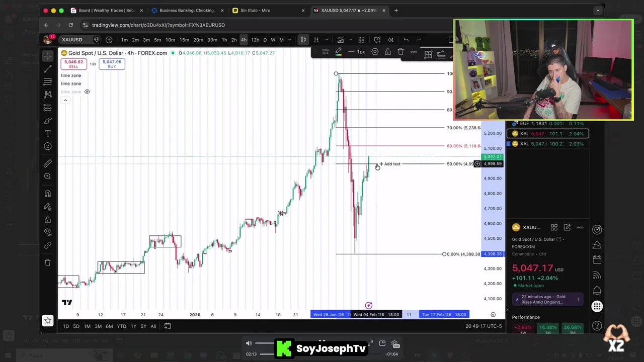Image resolution: width=644 pixels, height=362 pixels.
Task: Select the ruler measure tool
Action: (x=48, y=163)
